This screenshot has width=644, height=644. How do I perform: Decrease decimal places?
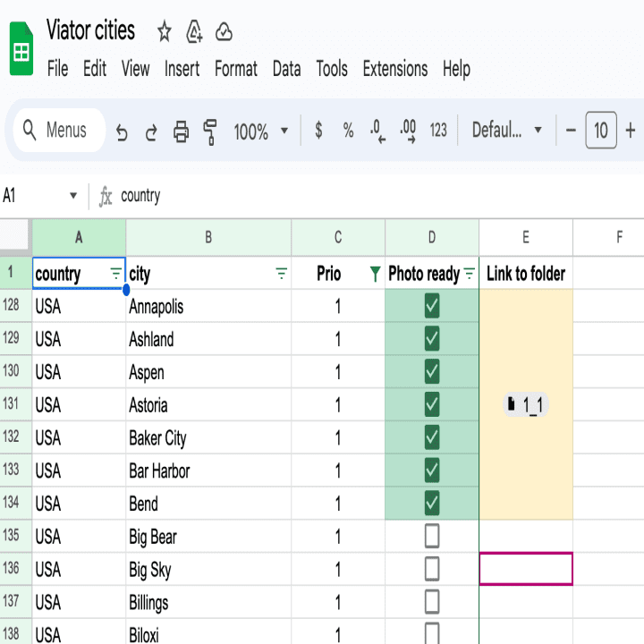click(377, 131)
